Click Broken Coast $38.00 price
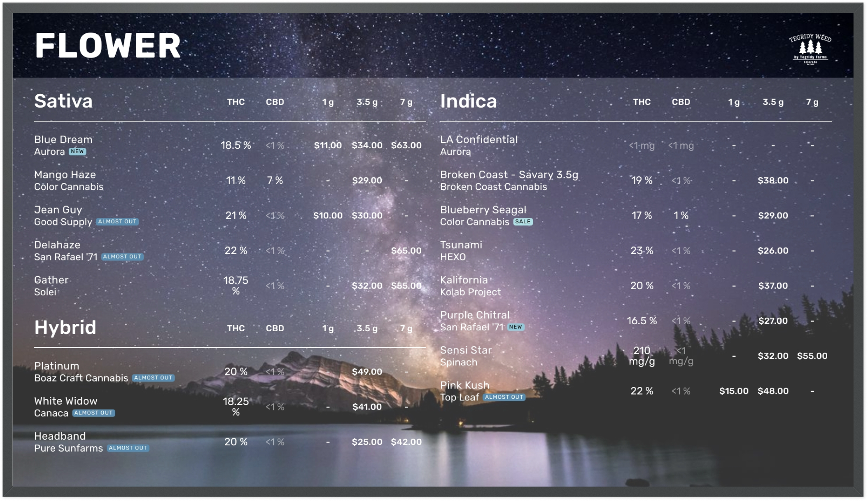 (x=773, y=180)
